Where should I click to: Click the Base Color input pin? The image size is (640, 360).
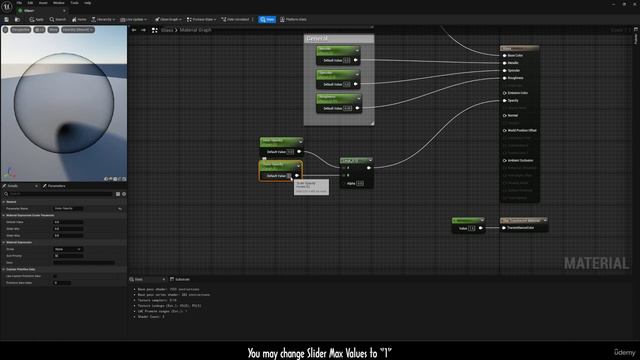504,56
